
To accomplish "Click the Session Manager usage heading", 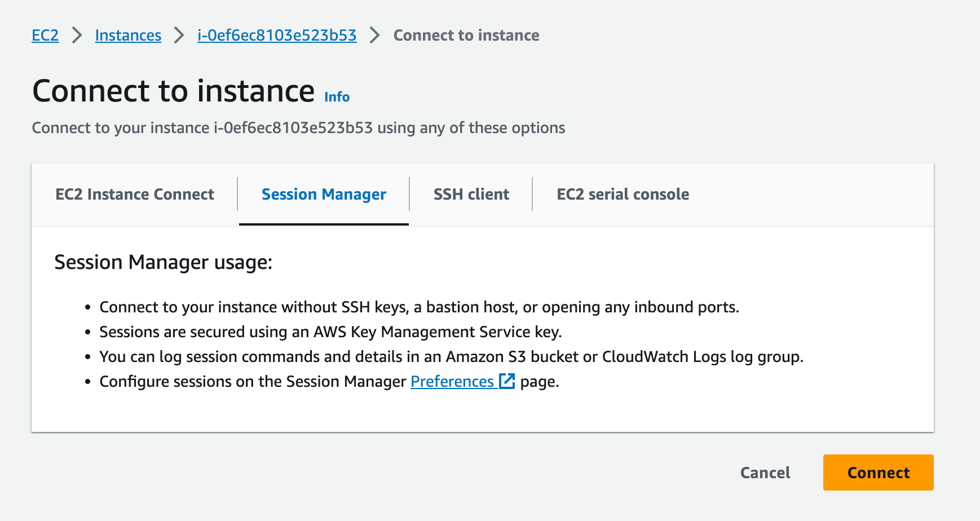I will (x=164, y=262).
